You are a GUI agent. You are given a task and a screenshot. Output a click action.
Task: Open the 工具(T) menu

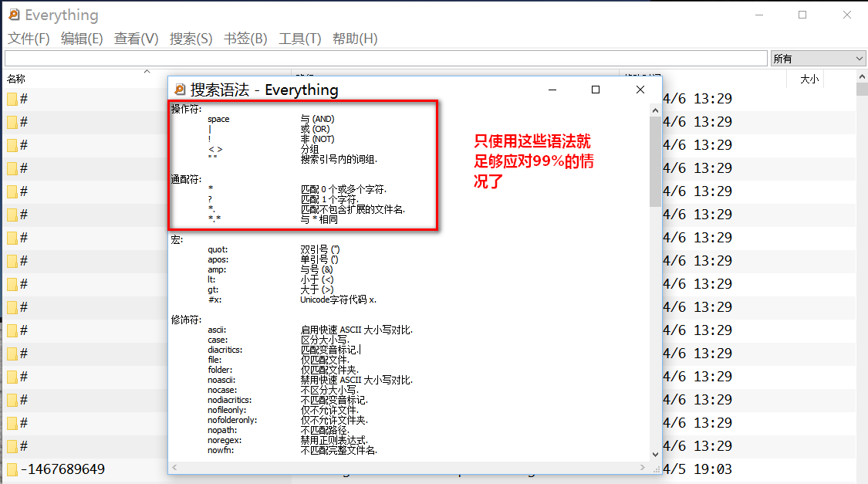point(300,39)
